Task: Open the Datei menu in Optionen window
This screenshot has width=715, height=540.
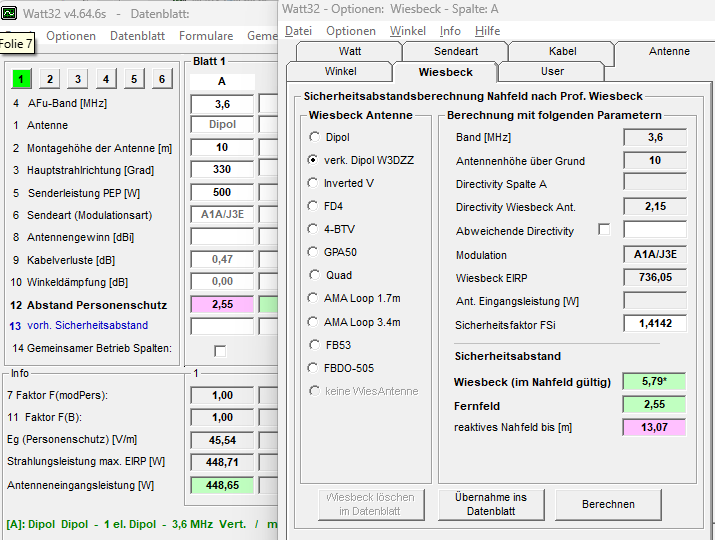Action: click(x=298, y=31)
